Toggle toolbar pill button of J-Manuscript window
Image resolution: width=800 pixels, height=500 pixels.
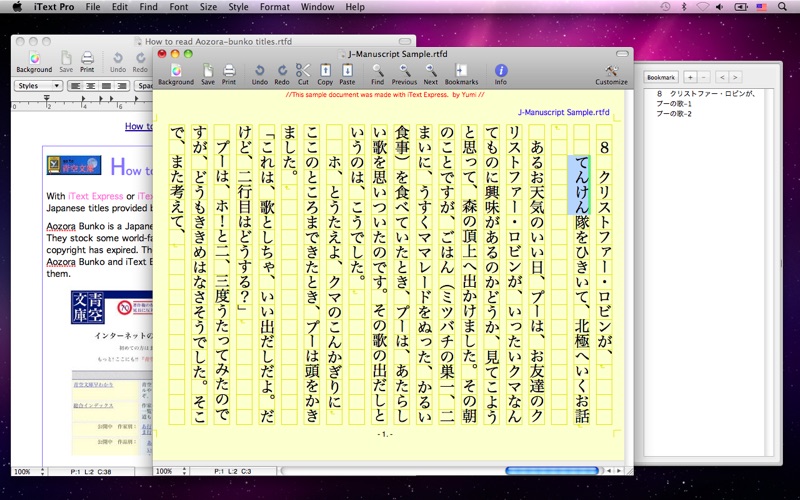tap(622, 54)
